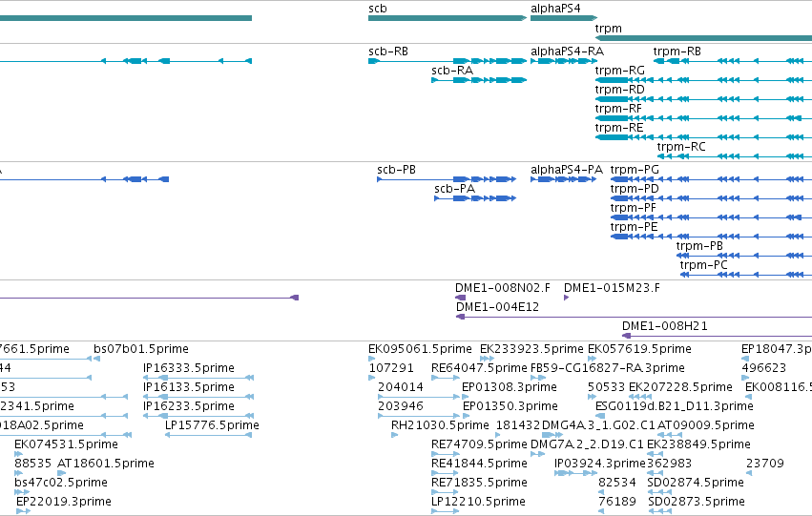
Task: Select protein trpm-PF
Action: [x=711, y=217]
